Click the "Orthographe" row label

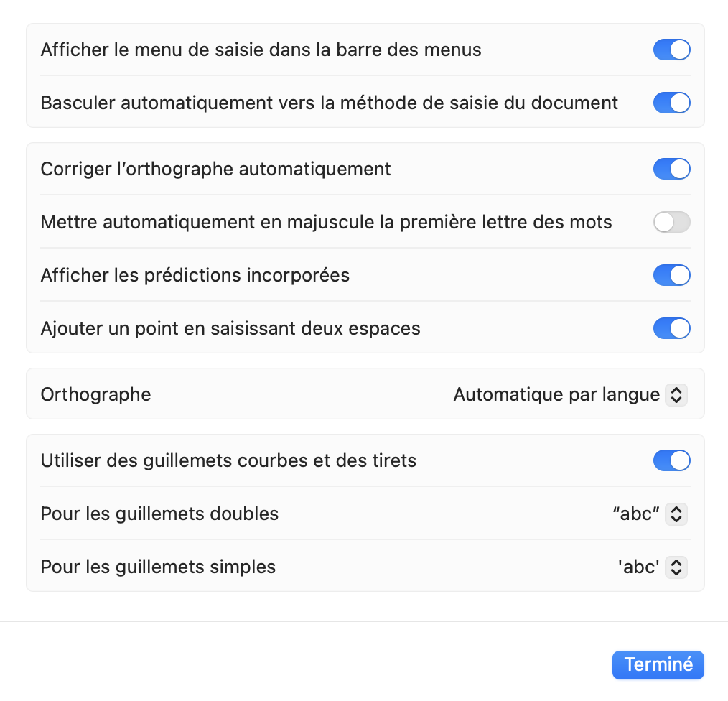pos(95,394)
